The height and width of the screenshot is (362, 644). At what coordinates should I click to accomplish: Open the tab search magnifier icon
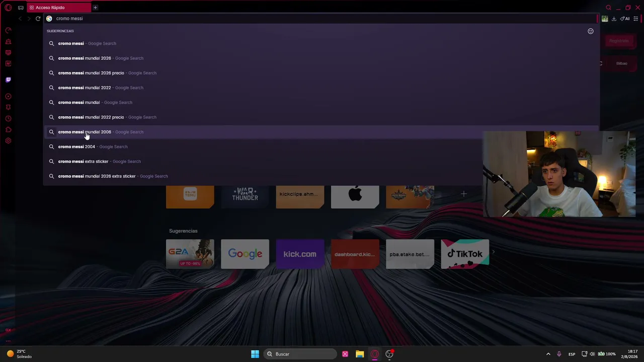click(x=608, y=8)
